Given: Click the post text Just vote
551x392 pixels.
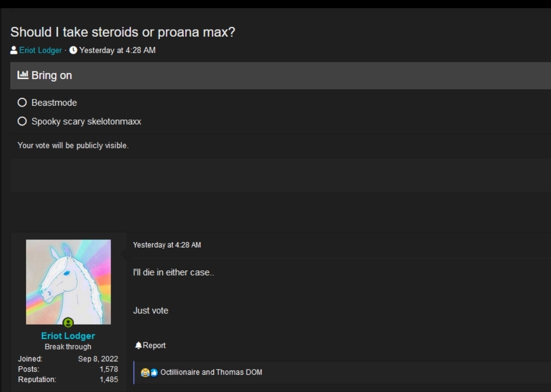Looking at the screenshot, I should click(151, 310).
